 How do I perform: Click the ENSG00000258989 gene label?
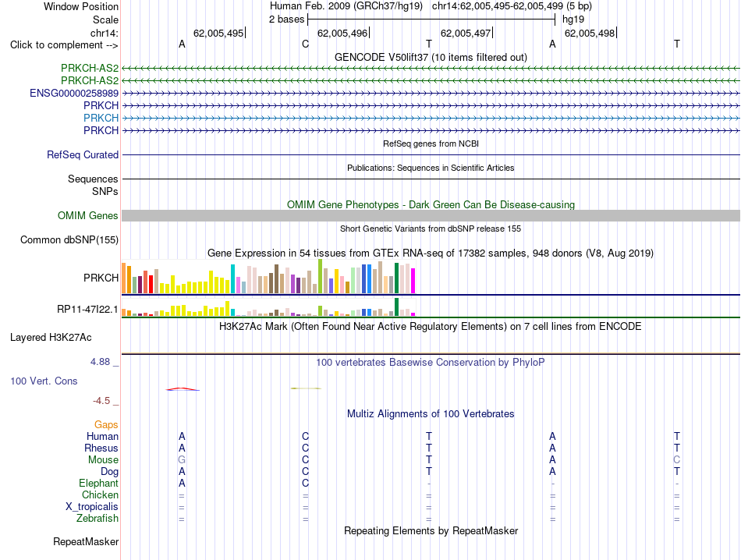point(74,93)
